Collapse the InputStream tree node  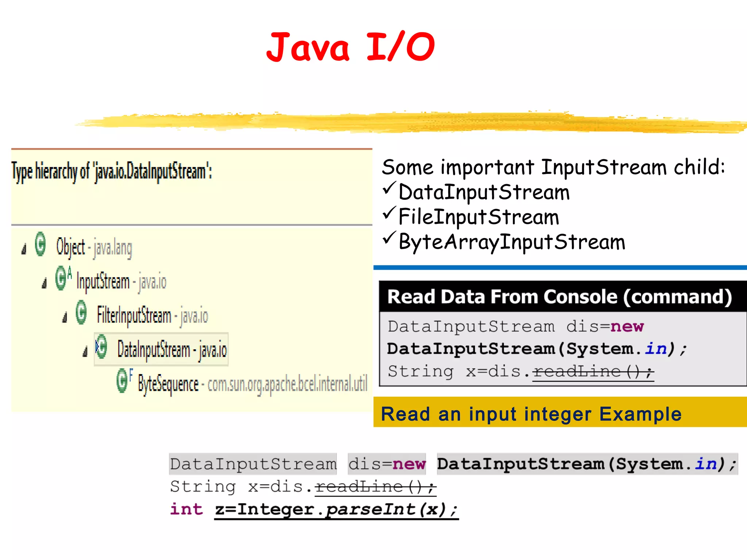pos(44,283)
